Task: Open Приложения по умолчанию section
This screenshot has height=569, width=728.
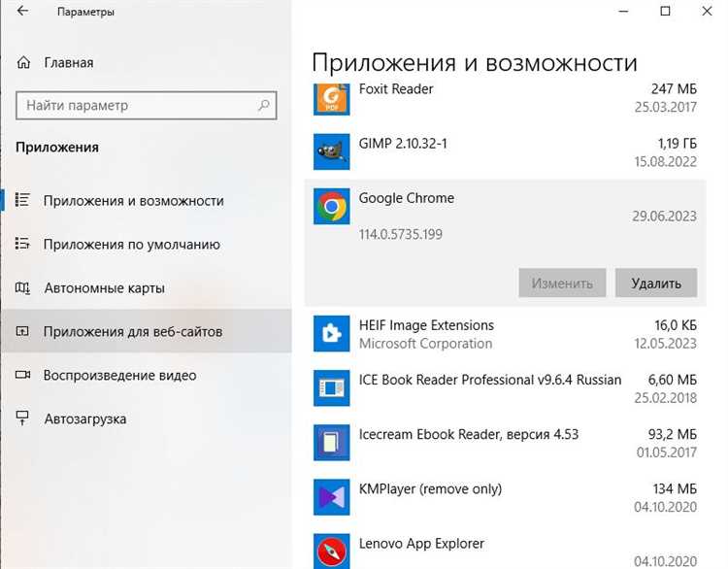Action: (x=147, y=245)
